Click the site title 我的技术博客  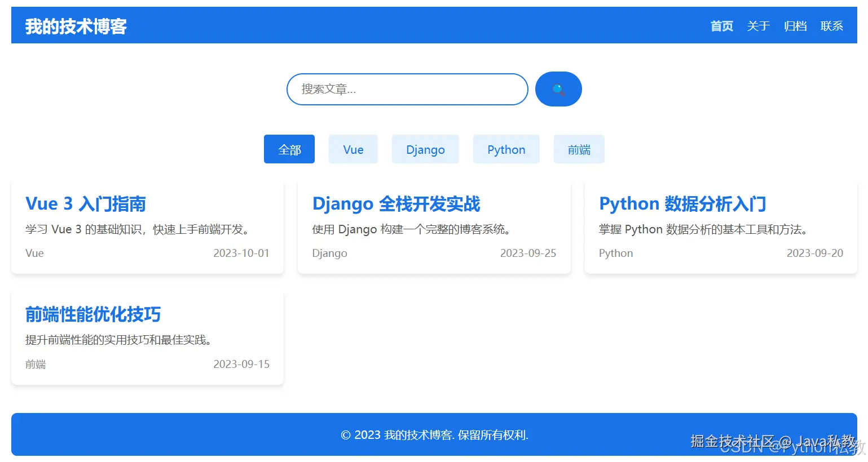pos(76,25)
